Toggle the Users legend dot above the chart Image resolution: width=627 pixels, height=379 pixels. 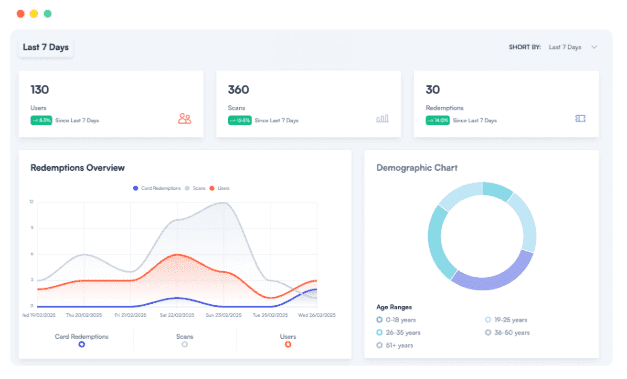click(x=212, y=188)
